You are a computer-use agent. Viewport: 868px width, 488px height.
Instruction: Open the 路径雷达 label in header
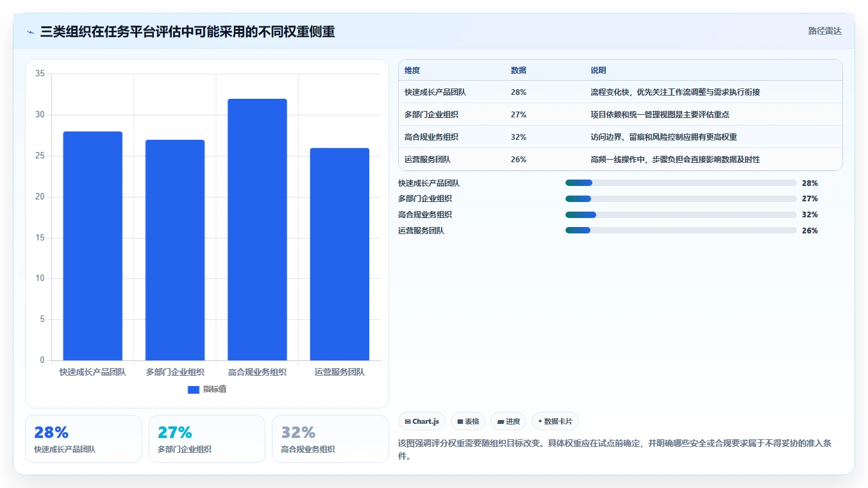[x=825, y=31]
